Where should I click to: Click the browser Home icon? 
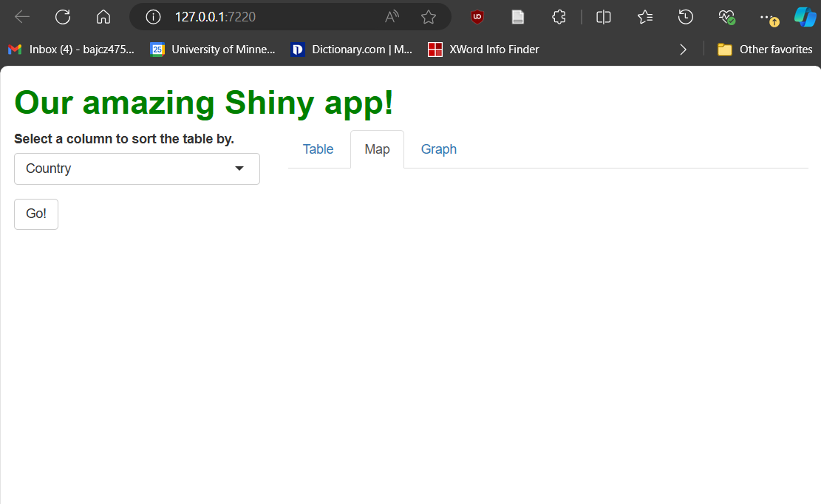[103, 17]
